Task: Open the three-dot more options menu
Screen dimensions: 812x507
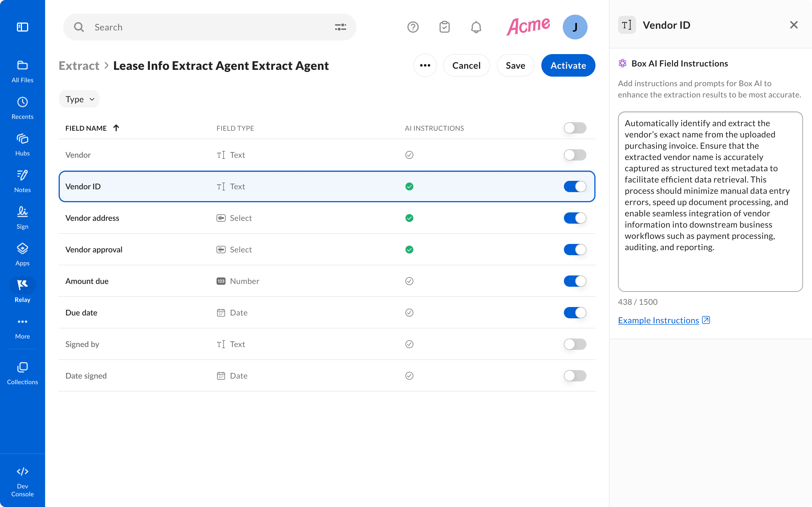Action: point(425,65)
